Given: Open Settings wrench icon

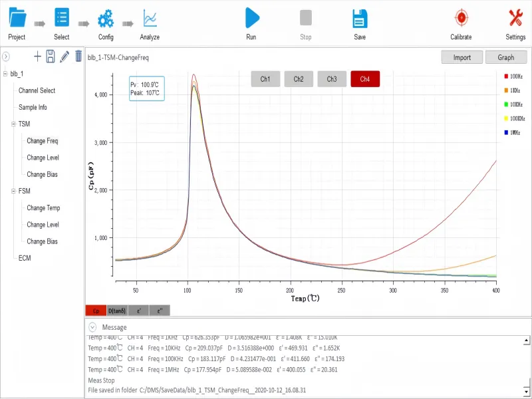Looking at the screenshot, I should coord(515,18).
